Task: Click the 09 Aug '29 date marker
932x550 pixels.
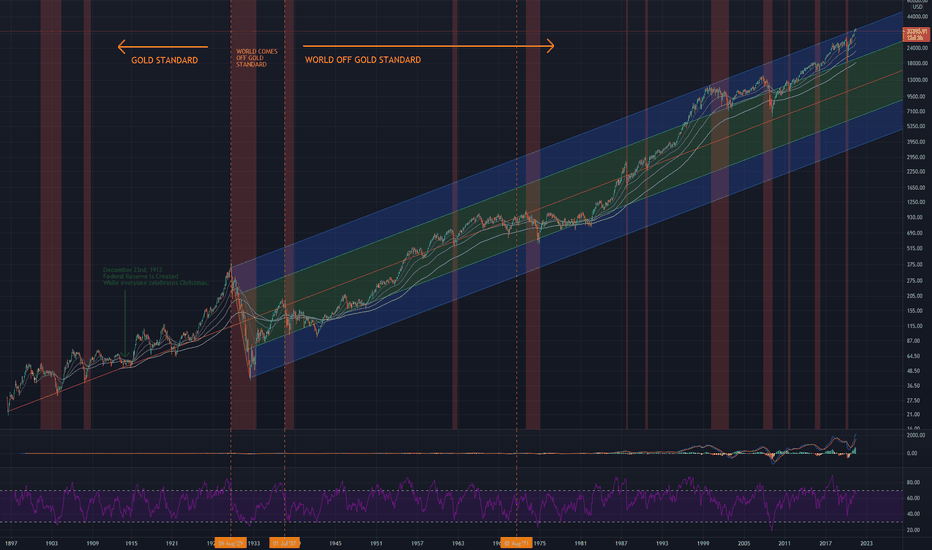Action: click(x=231, y=543)
